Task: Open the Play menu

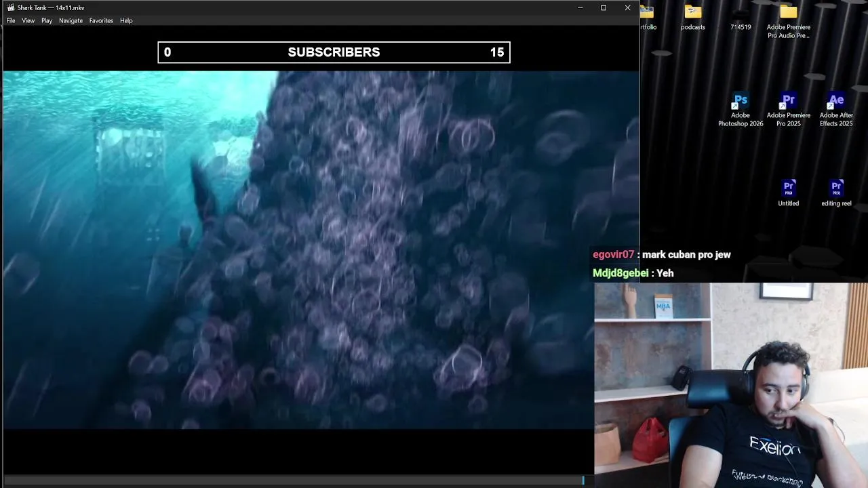Action: [47, 21]
